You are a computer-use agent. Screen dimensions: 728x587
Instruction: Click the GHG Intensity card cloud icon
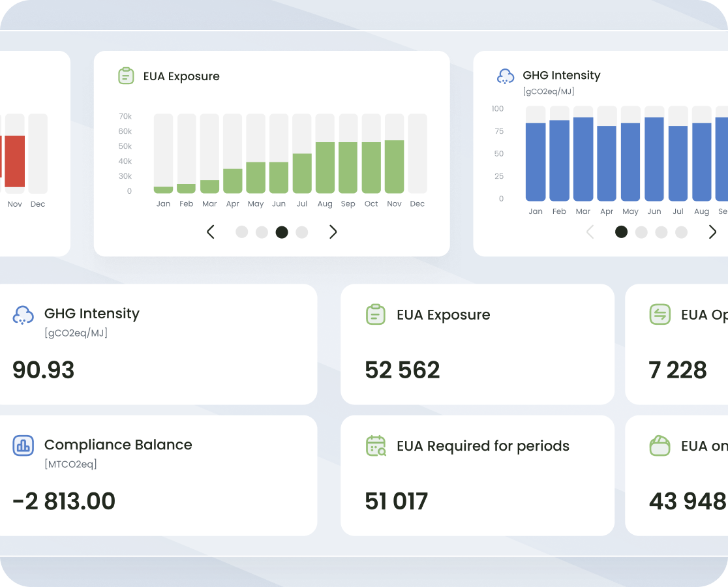tap(23, 315)
